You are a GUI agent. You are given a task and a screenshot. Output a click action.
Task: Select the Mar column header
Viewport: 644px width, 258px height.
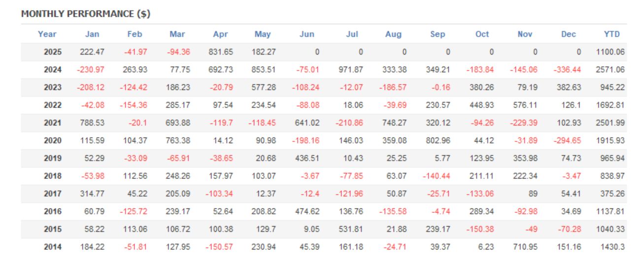[x=177, y=34]
